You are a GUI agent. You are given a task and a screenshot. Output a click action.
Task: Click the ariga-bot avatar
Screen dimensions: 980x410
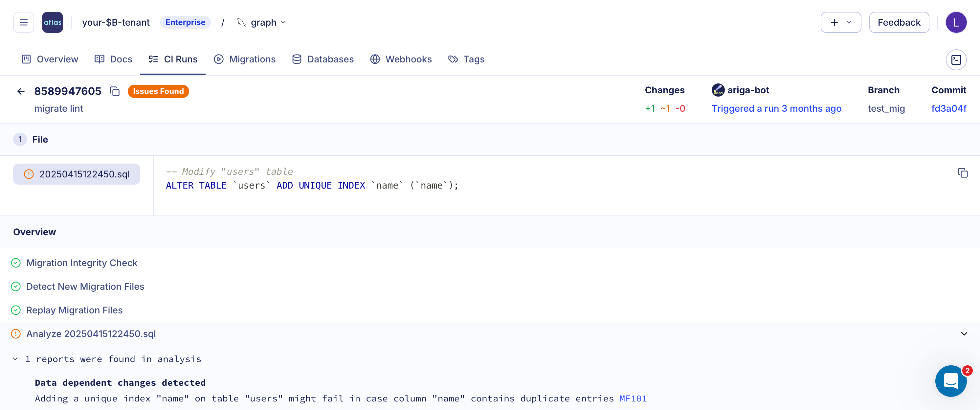(x=718, y=90)
